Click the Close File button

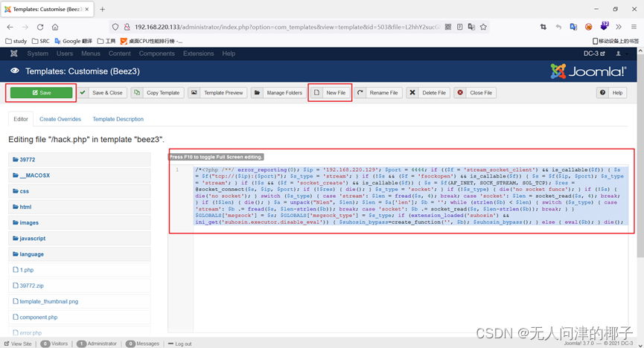[475, 93]
